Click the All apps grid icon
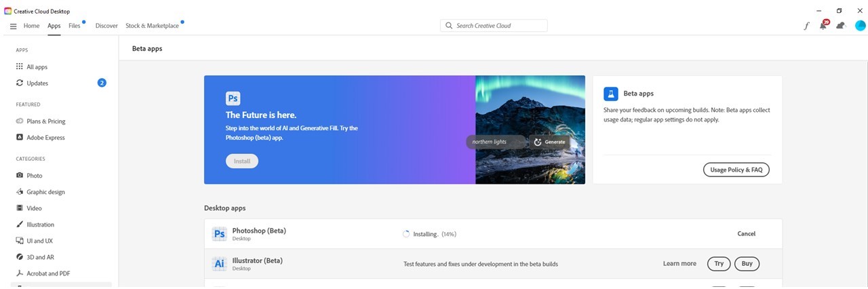868x289 pixels. pyautogui.click(x=20, y=66)
